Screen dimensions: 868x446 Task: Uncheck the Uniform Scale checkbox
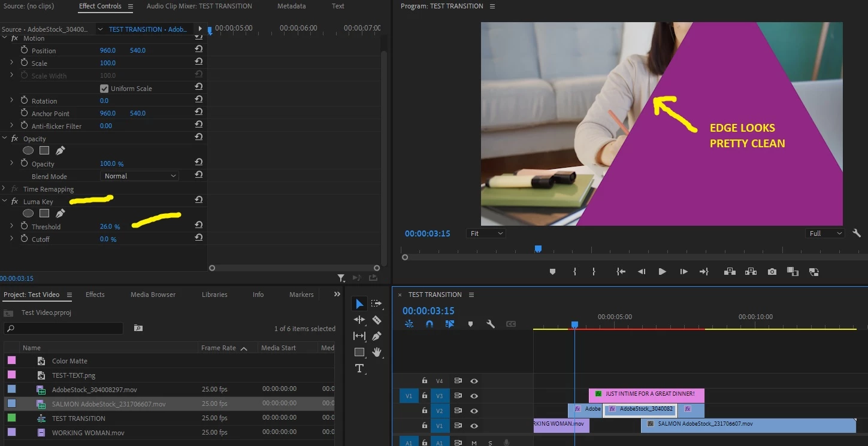click(x=104, y=89)
